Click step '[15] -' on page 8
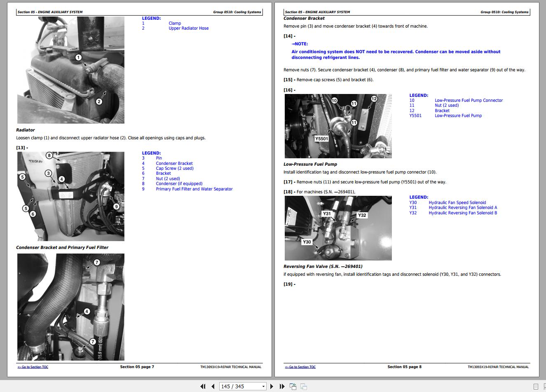 tap(289, 80)
